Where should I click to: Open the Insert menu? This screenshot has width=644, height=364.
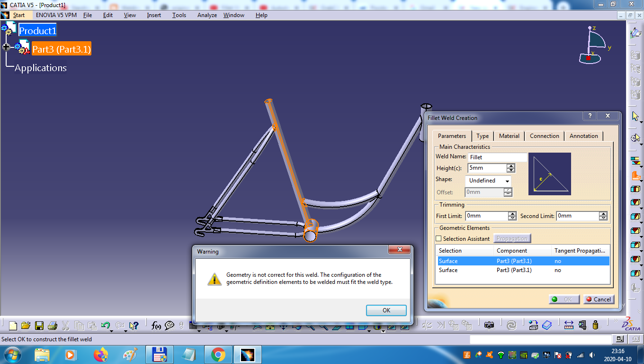point(154,15)
